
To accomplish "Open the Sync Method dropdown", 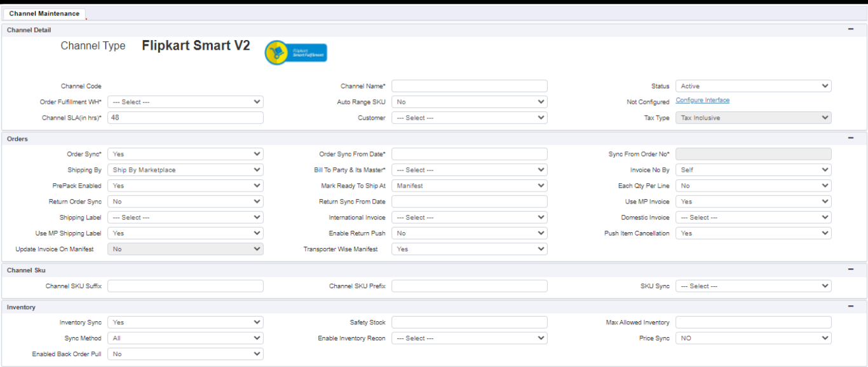I will pos(185,338).
